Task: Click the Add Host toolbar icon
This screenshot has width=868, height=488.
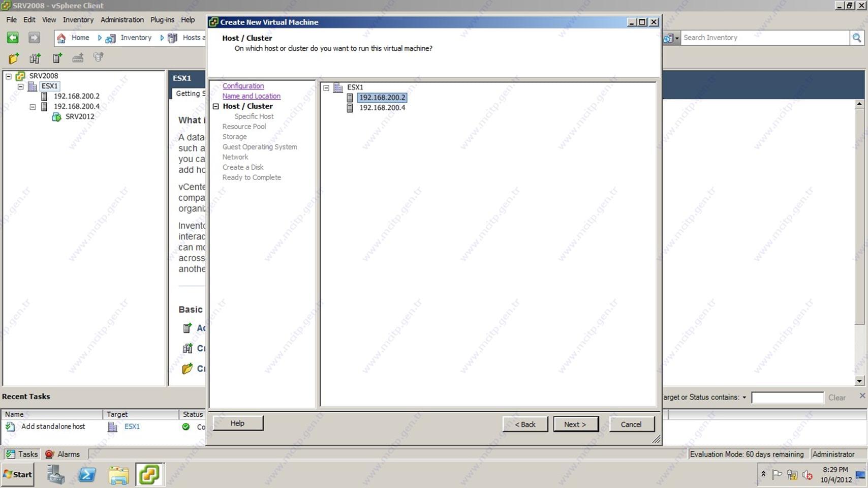Action: click(57, 58)
